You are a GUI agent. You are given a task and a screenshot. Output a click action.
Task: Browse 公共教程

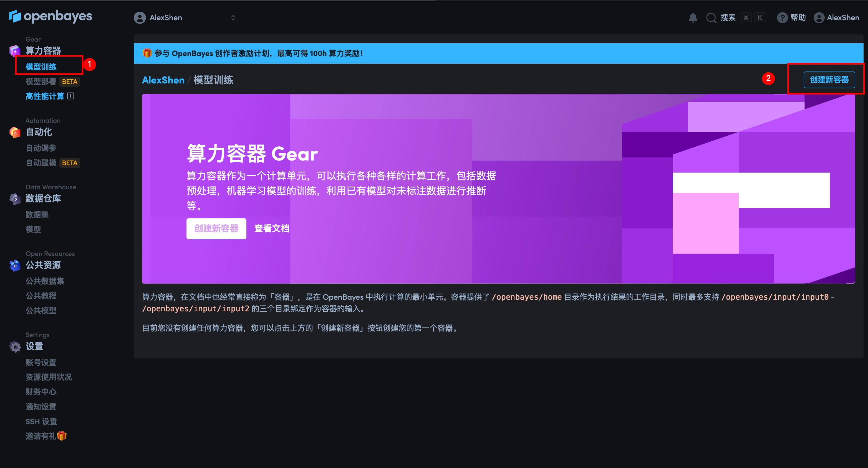point(41,296)
